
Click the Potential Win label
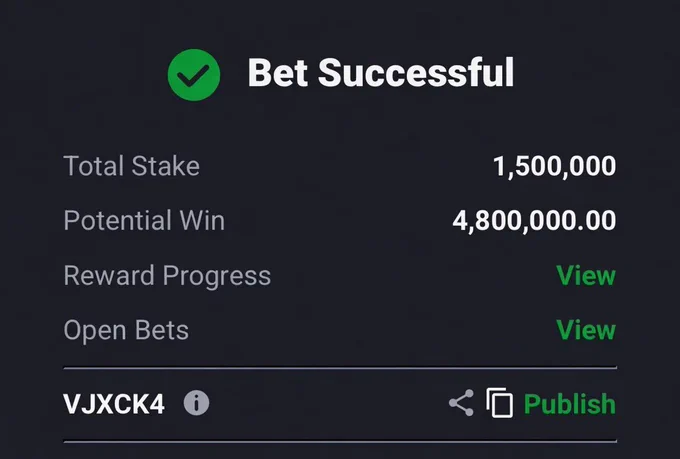tap(144, 220)
